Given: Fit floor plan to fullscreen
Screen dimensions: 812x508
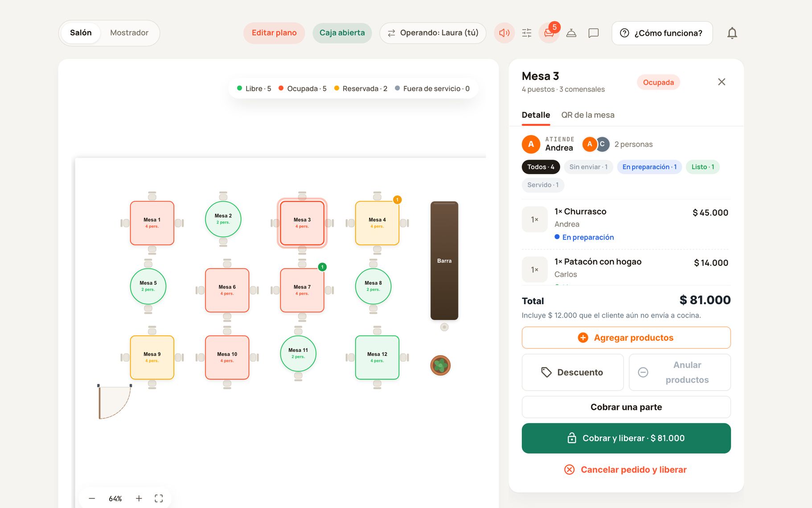Looking at the screenshot, I should (x=159, y=498).
